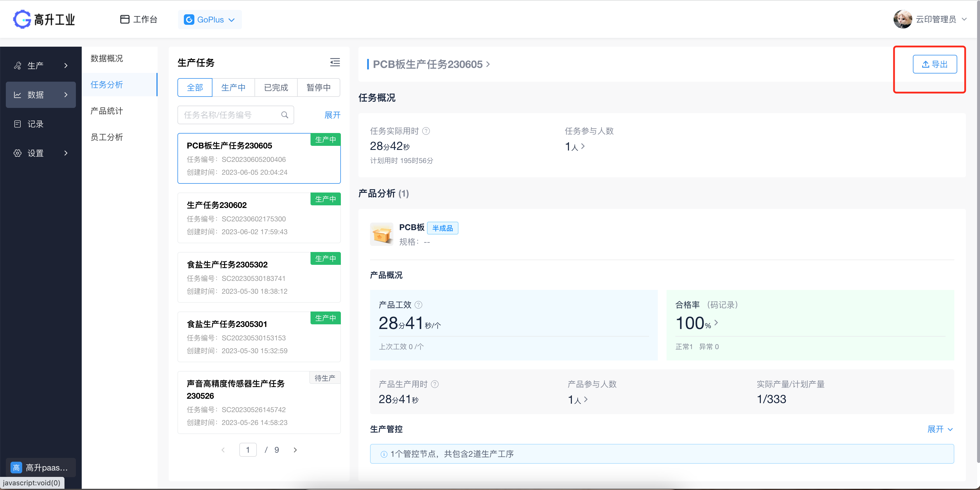Image resolution: width=980 pixels, height=490 pixels.
Task: Click the 工作台 link
Action: (138, 19)
